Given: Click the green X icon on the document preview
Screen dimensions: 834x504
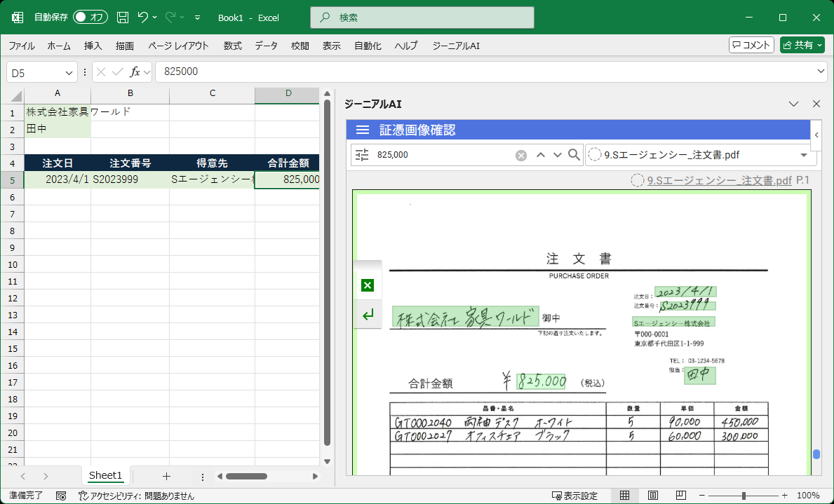Looking at the screenshot, I should click(x=368, y=285).
